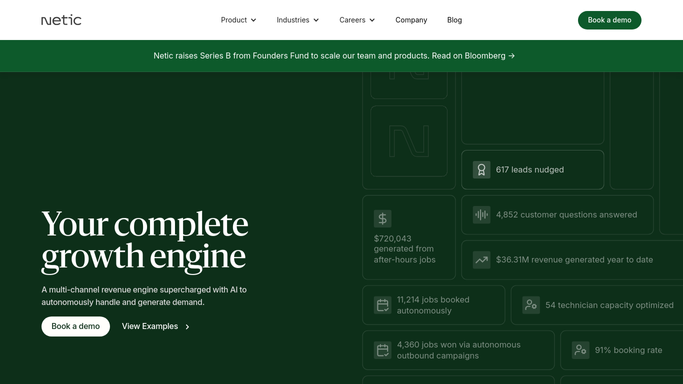Click the large N logo tile
683x384 pixels.
click(409, 141)
